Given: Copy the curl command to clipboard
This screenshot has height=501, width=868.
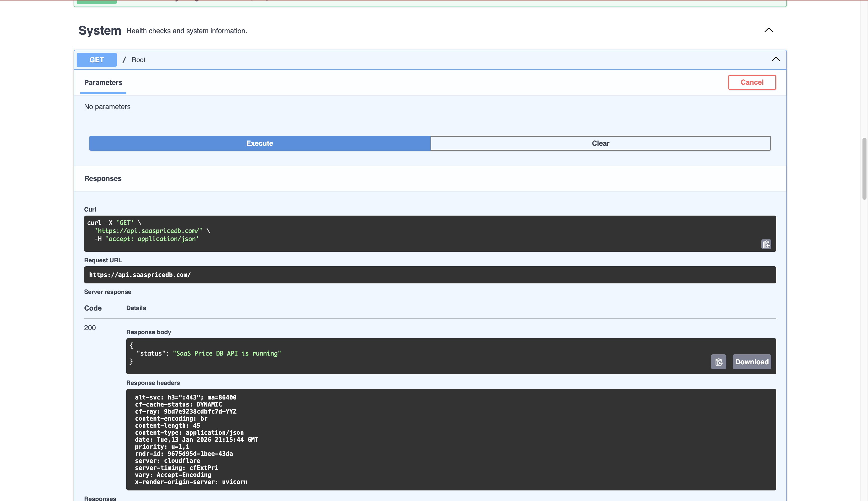Looking at the screenshot, I should coord(766,244).
